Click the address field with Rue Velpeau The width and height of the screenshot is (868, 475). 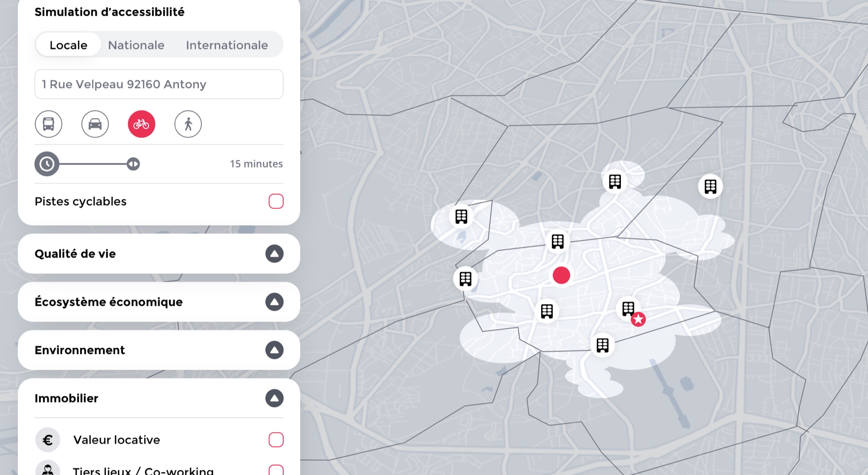coord(159,84)
